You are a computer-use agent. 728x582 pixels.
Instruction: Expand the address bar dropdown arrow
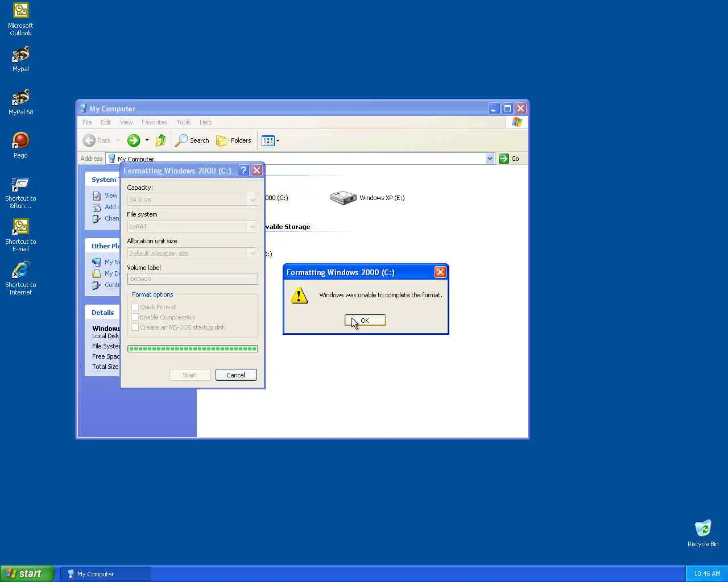490,159
